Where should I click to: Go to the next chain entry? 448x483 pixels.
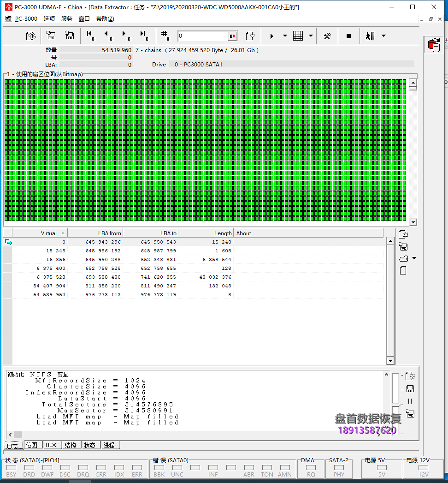[127, 36]
